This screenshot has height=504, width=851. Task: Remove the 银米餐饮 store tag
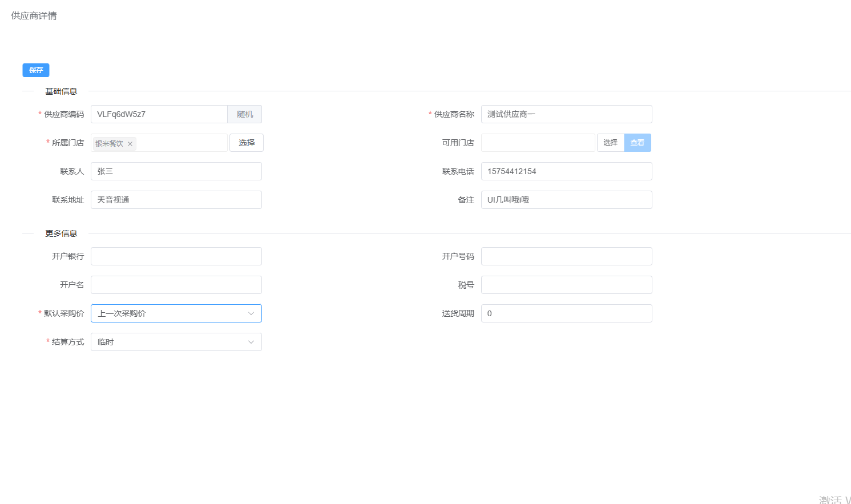point(130,144)
